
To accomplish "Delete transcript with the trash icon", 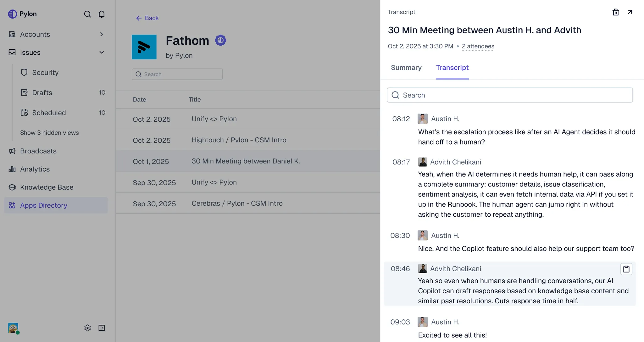I will pyautogui.click(x=616, y=12).
